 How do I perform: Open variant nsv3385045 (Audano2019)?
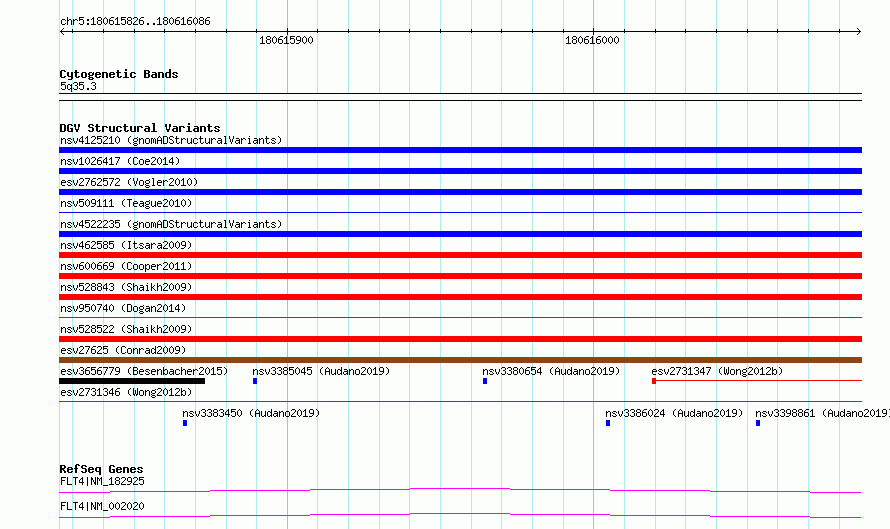pos(321,371)
